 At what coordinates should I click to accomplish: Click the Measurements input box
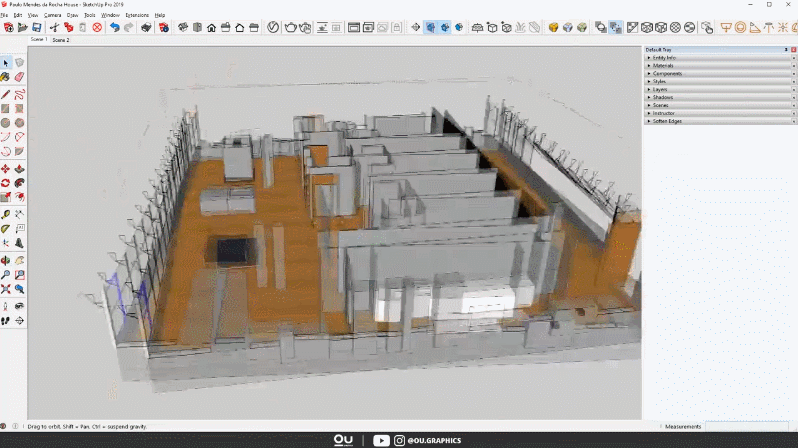click(747, 427)
